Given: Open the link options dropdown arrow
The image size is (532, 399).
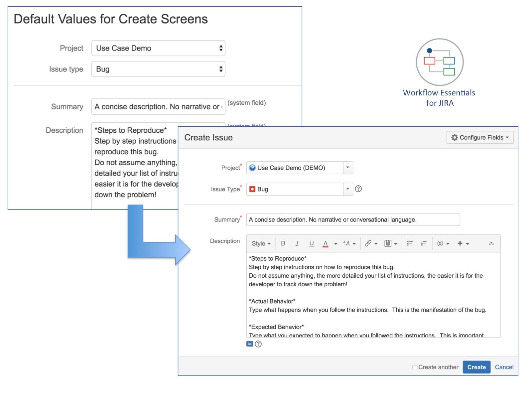Looking at the screenshot, I should [x=376, y=244].
